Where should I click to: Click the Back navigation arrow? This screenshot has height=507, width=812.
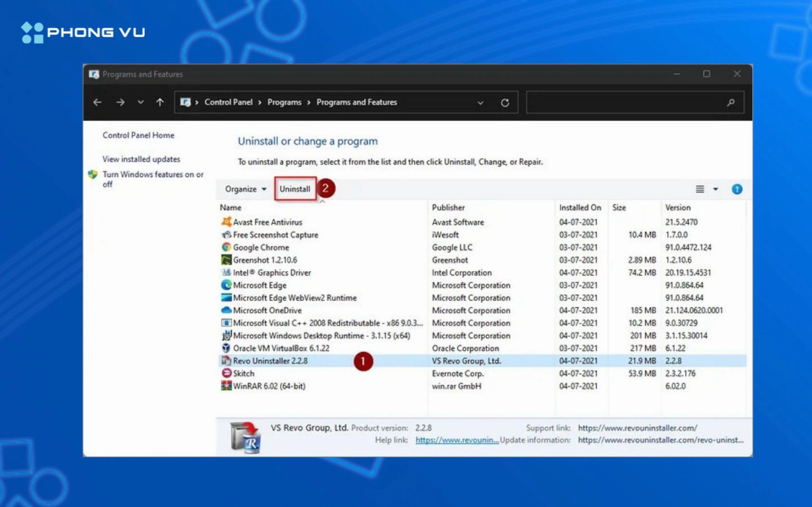[97, 102]
